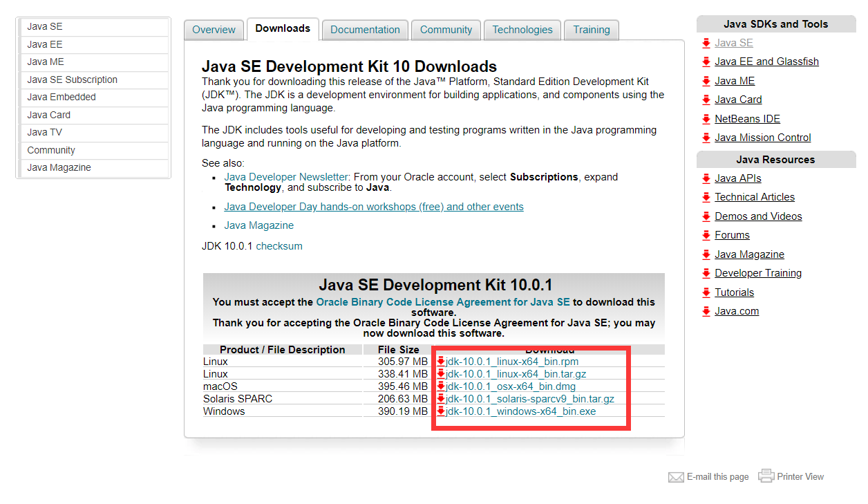
Task: Click download icon for linux-x64_bin.tar.gz file
Action: tap(441, 373)
